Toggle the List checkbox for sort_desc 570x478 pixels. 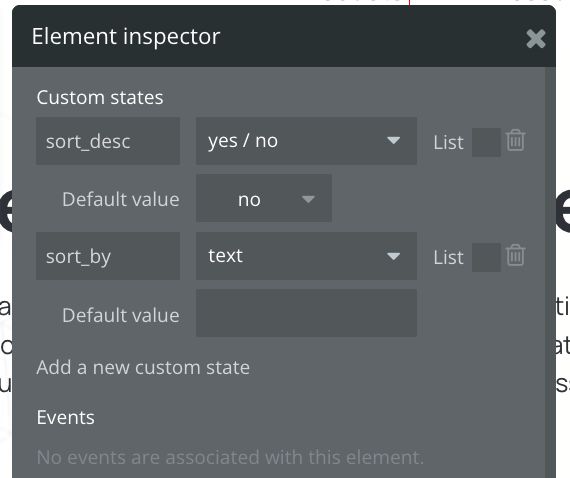(486, 142)
